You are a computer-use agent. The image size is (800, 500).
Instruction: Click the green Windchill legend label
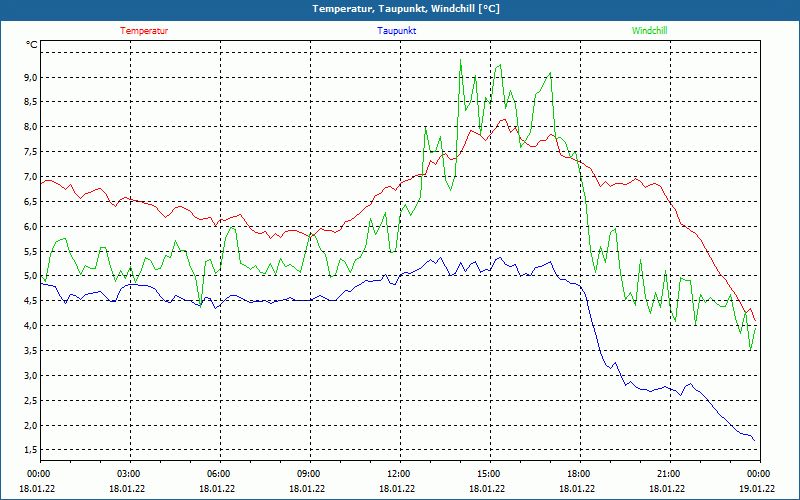click(x=649, y=31)
